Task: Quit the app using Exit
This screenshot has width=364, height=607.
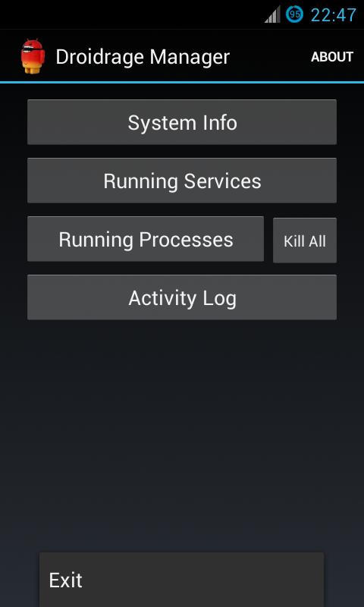Action: coord(181,580)
